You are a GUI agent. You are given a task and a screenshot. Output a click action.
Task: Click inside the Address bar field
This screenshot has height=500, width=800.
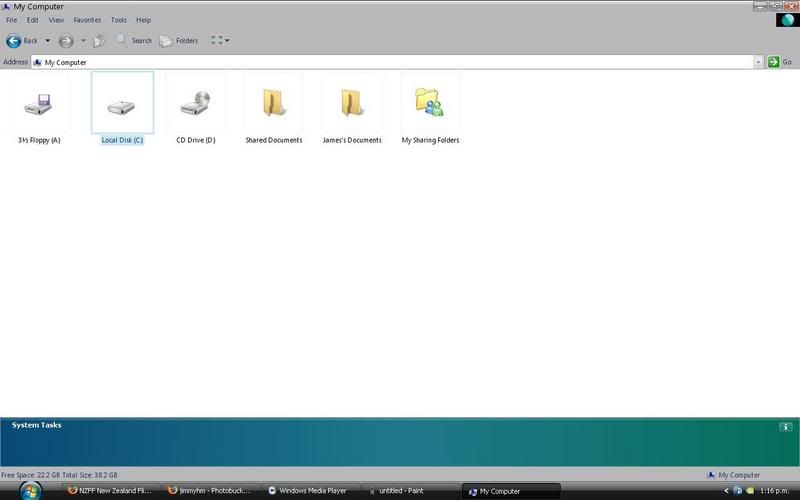pos(400,62)
